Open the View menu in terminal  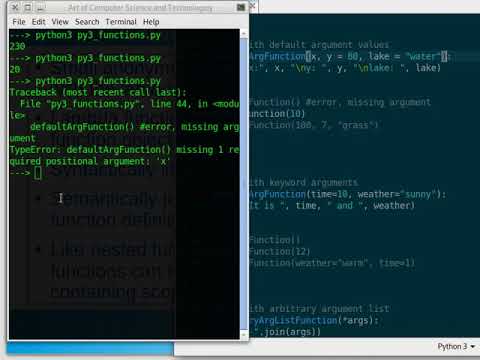(60, 22)
